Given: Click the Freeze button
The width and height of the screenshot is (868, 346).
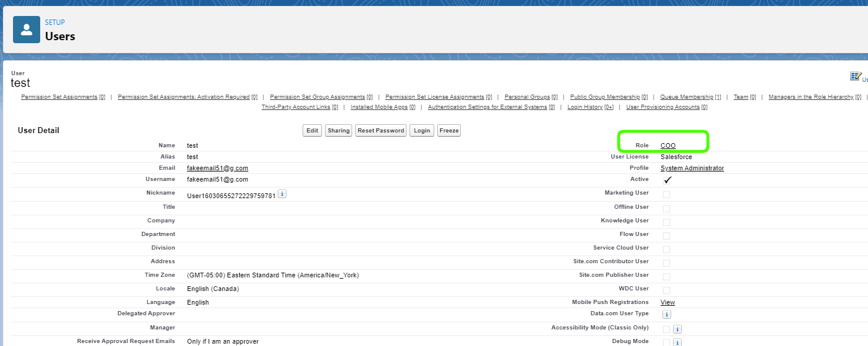Looking at the screenshot, I should 449,131.
